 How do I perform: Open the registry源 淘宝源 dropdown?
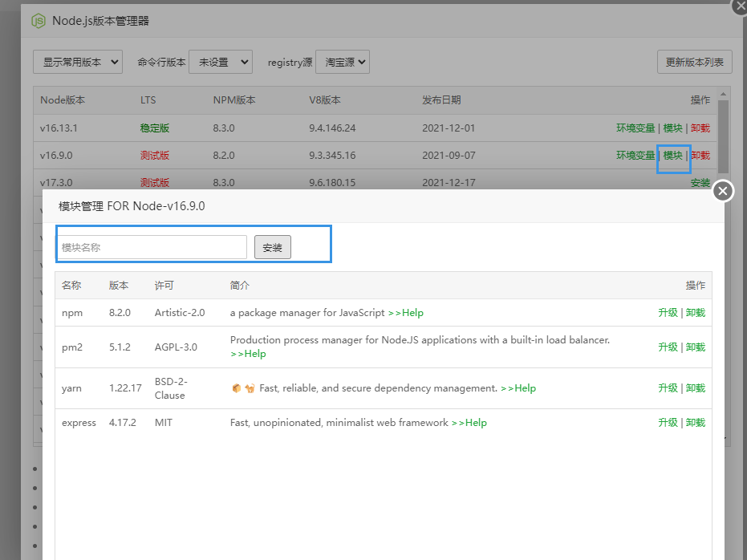coord(343,62)
